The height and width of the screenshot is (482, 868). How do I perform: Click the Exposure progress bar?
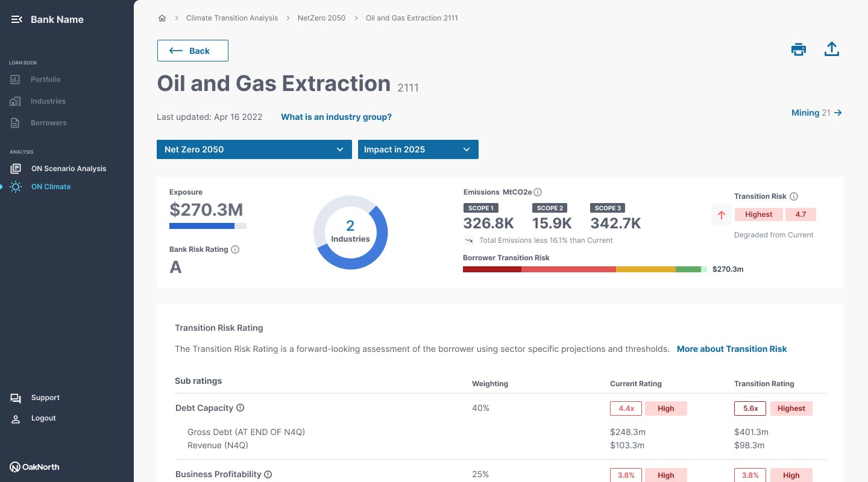(208, 226)
